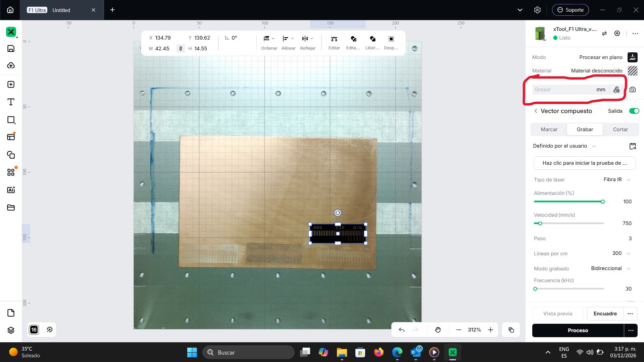The image size is (644, 362).
Task: Select the Text tool
Action: [x=11, y=102]
